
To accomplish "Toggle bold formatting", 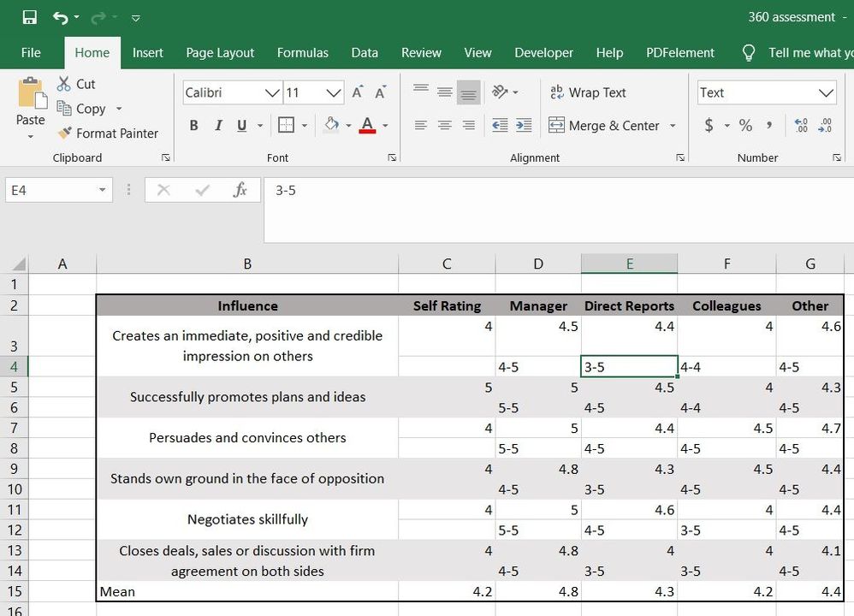I will tap(193, 125).
